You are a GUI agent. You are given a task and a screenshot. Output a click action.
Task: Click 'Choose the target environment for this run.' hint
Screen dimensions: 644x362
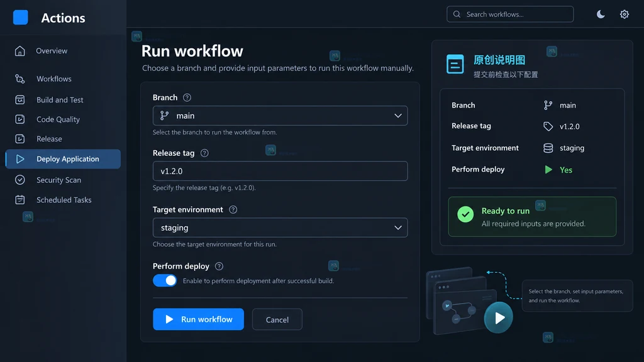pos(215,244)
